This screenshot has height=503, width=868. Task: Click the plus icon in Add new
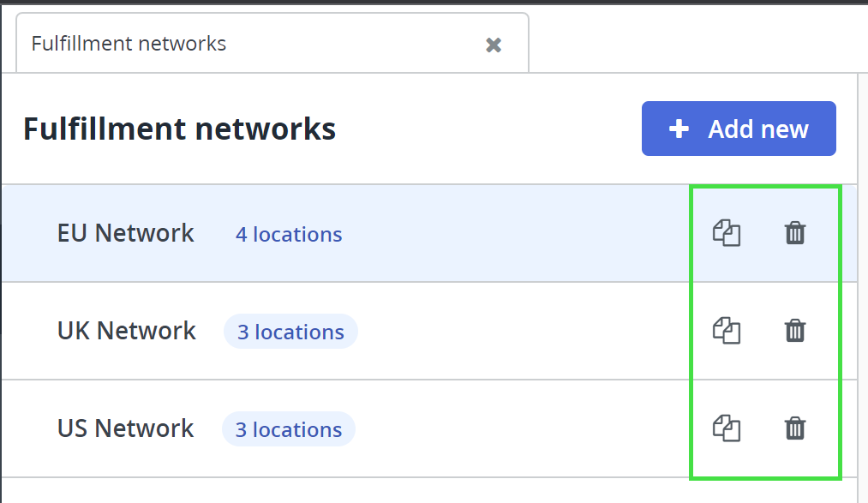[x=679, y=129]
